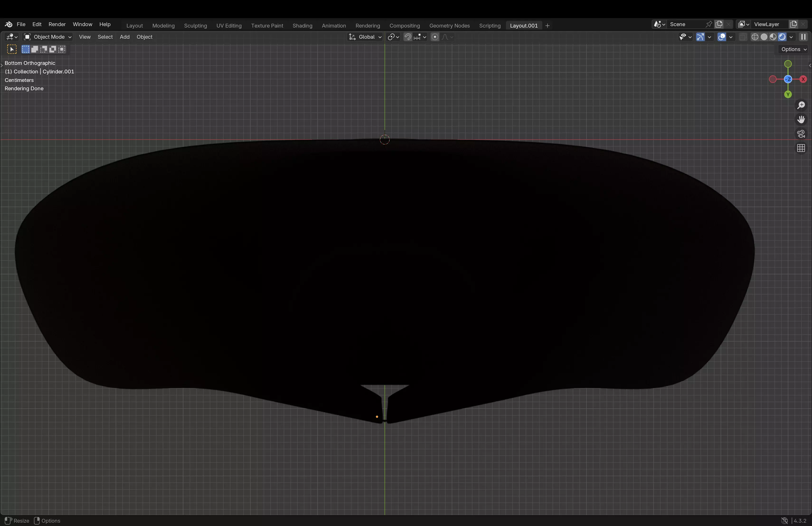Toggle viewport overlays on or off
Image resolution: width=812 pixels, height=526 pixels.
(722, 37)
